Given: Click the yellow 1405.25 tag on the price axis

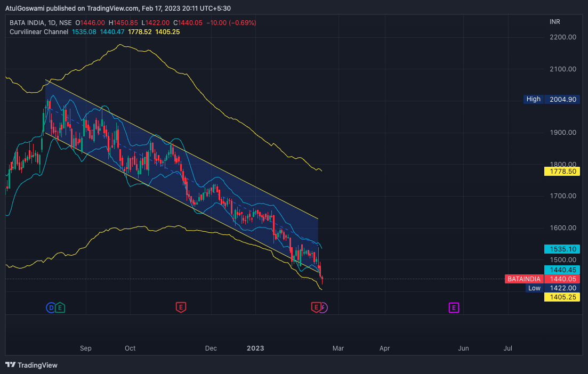Looking at the screenshot, I should pyautogui.click(x=562, y=297).
